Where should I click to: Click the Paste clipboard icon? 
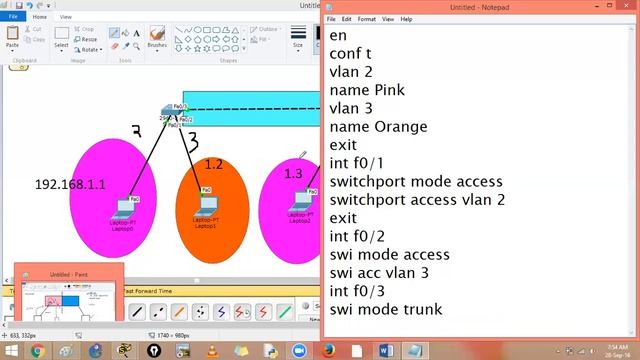tap(12, 33)
